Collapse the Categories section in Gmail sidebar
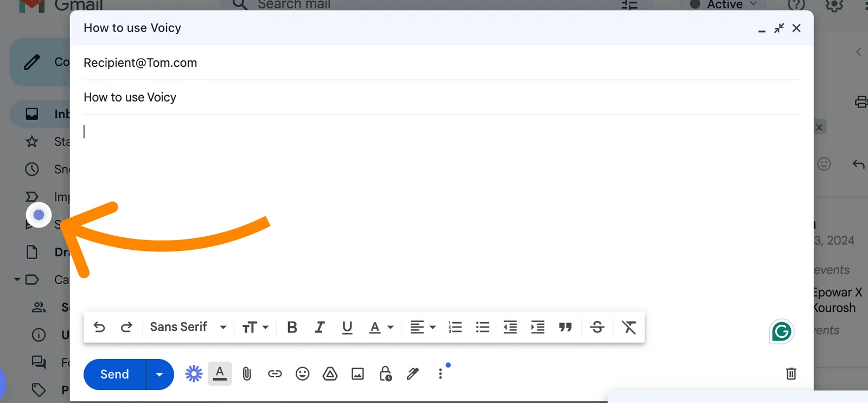This screenshot has height=403, width=868. [x=17, y=280]
